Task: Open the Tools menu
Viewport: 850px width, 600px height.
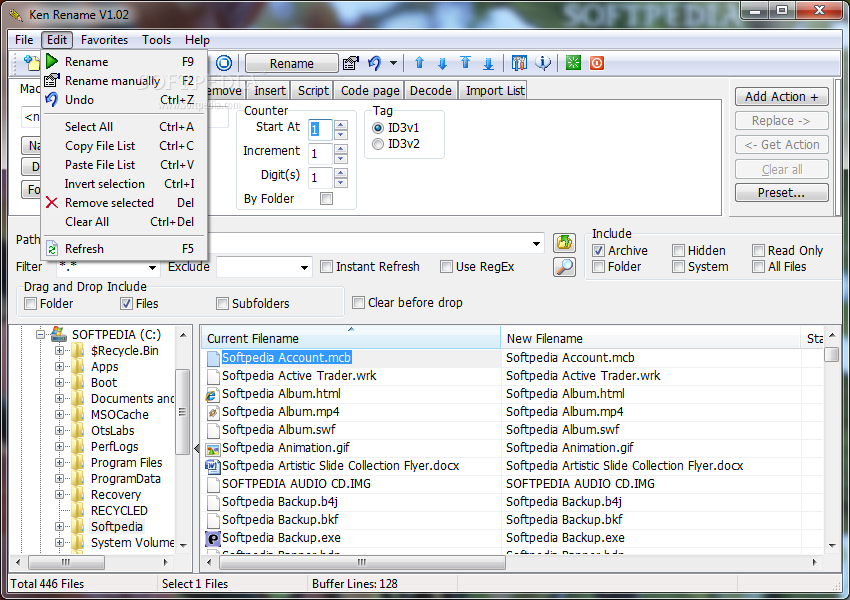Action: [x=156, y=40]
